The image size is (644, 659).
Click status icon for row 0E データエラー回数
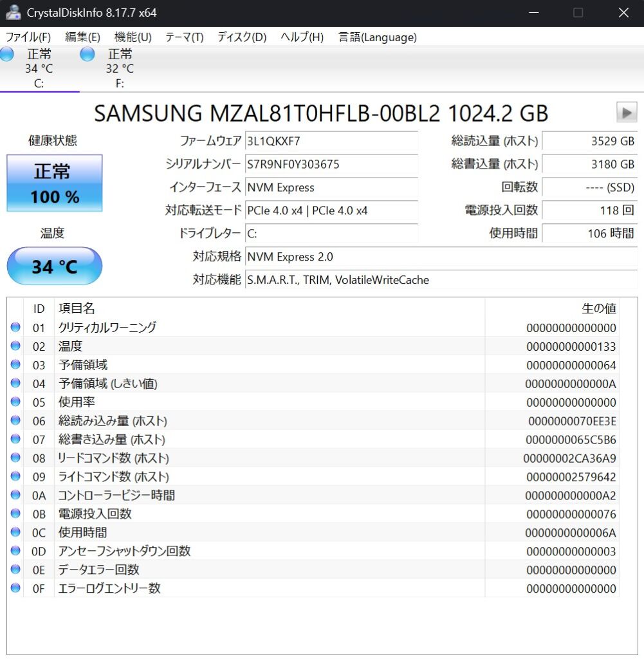15,569
